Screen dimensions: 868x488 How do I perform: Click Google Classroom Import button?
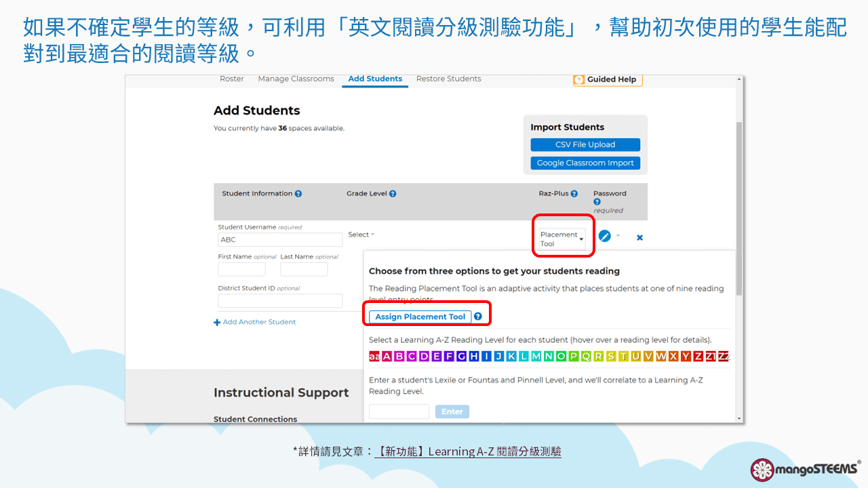click(x=585, y=163)
